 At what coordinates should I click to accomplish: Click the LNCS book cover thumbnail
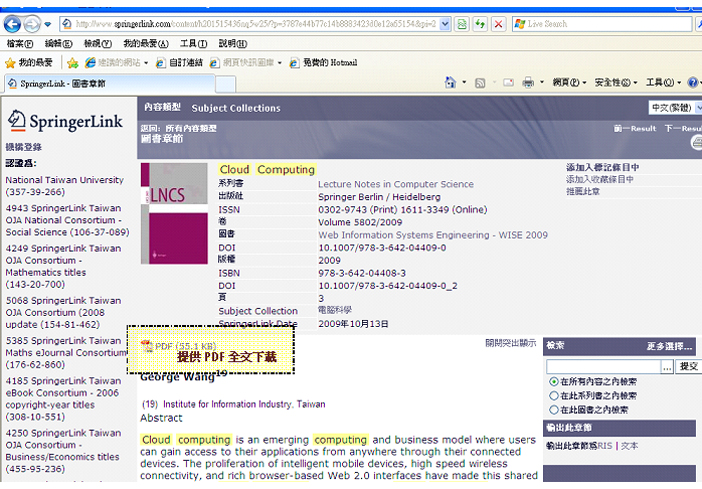pyautogui.click(x=174, y=214)
